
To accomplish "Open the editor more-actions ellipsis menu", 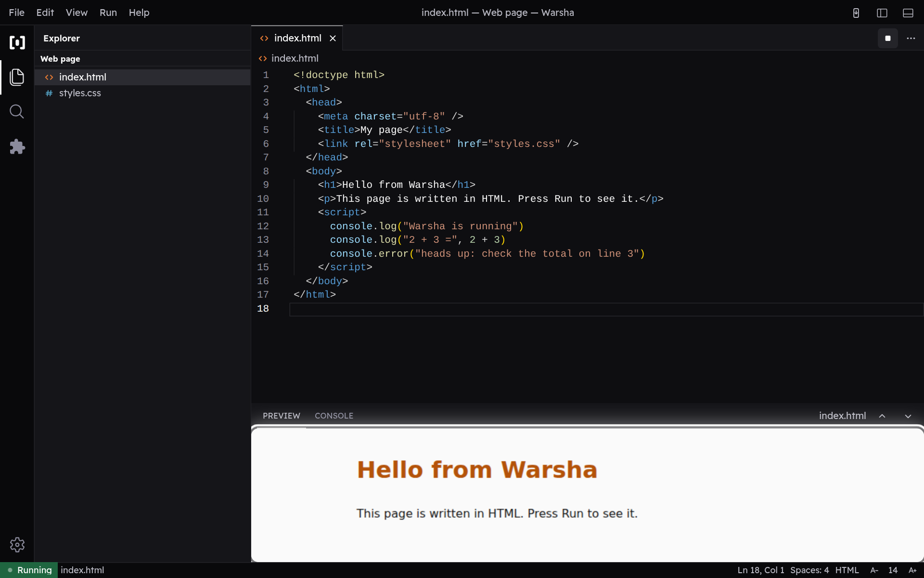I will (911, 38).
